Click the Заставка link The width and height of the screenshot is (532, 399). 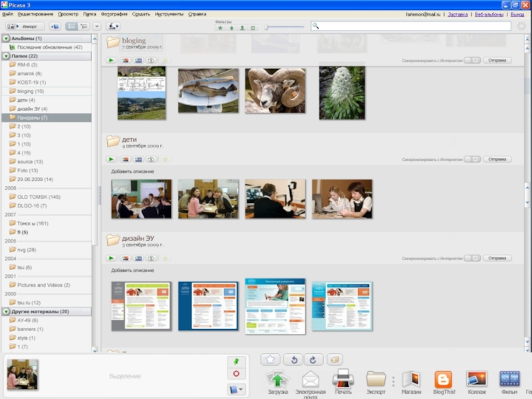click(x=458, y=14)
